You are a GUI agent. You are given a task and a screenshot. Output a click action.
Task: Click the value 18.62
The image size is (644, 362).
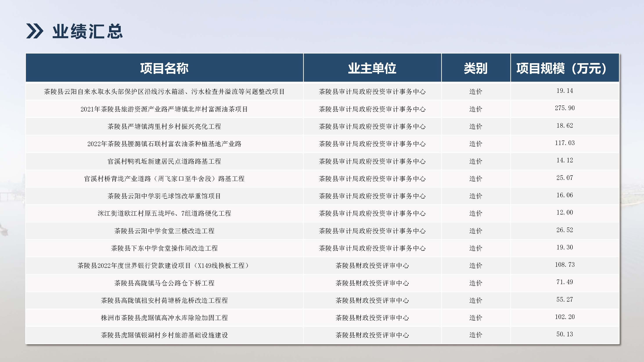pos(565,125)
